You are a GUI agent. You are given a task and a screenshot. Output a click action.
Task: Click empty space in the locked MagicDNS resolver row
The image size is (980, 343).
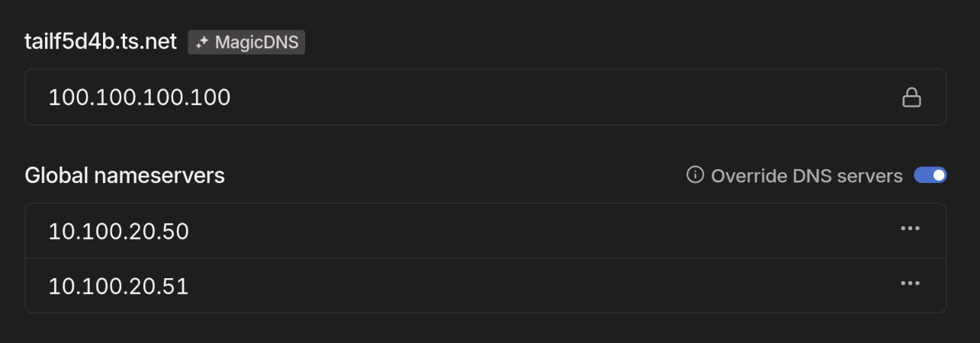click(564, 98)
